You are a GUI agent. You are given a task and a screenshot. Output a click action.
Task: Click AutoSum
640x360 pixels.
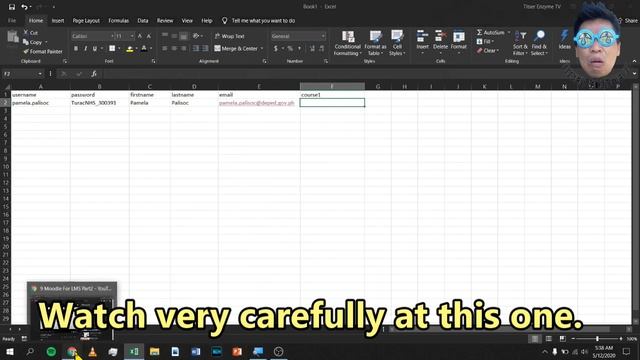491,32
